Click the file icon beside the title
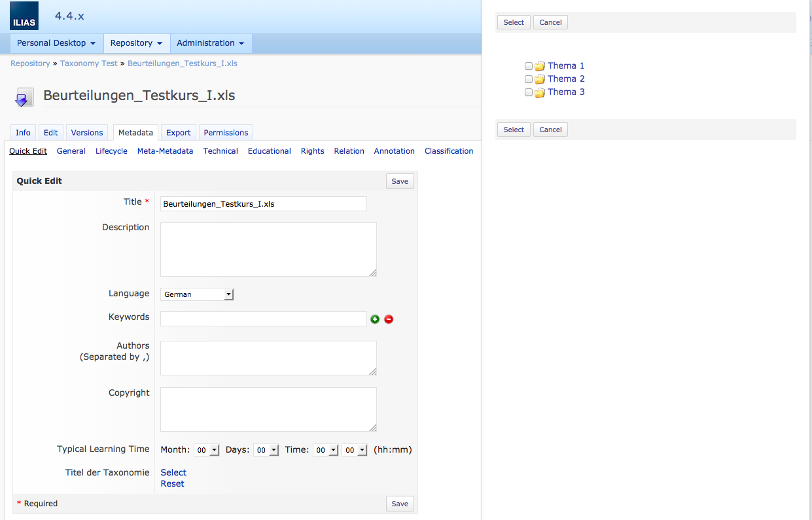 pos(24,97)
